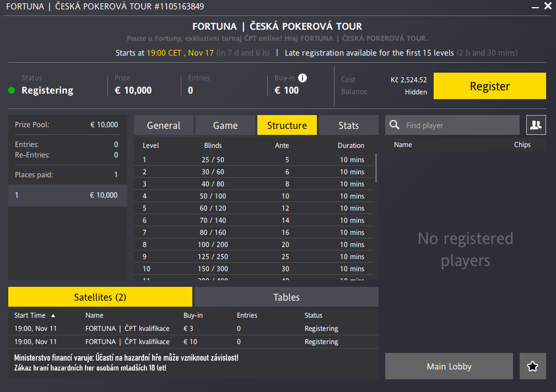556x392 pixels.
Task: Click the Blinds column header
Action: pyautogui.click(x=213, y=145)
